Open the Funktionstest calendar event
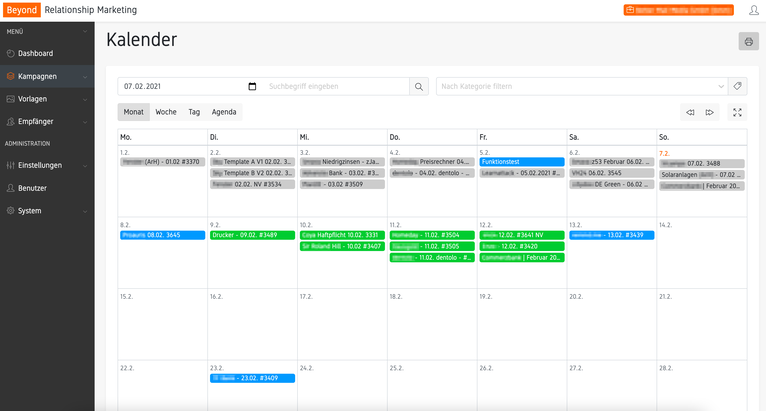 coord(521,161)
